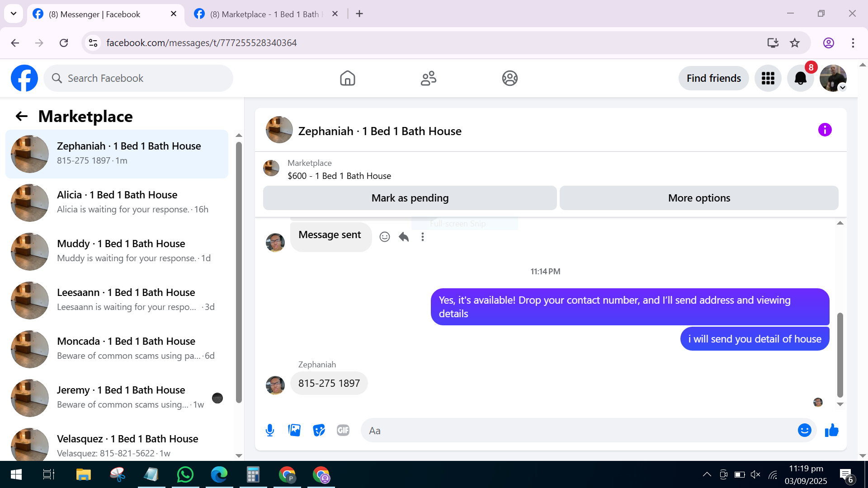Open Facebook home via the logo
868x488 pixels.
click(24, 78)
